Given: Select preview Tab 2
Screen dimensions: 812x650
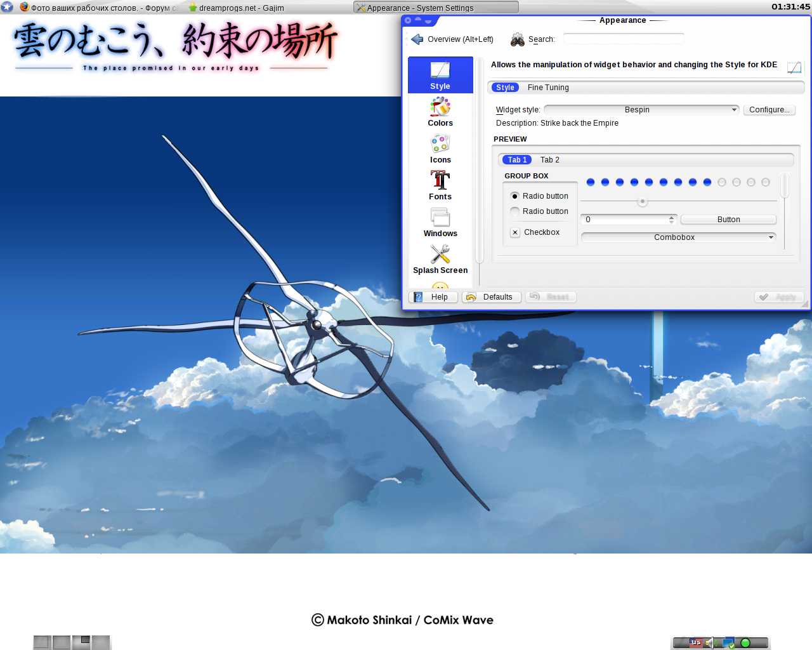Looking at the screenshot, I should [x=550, y=160].
